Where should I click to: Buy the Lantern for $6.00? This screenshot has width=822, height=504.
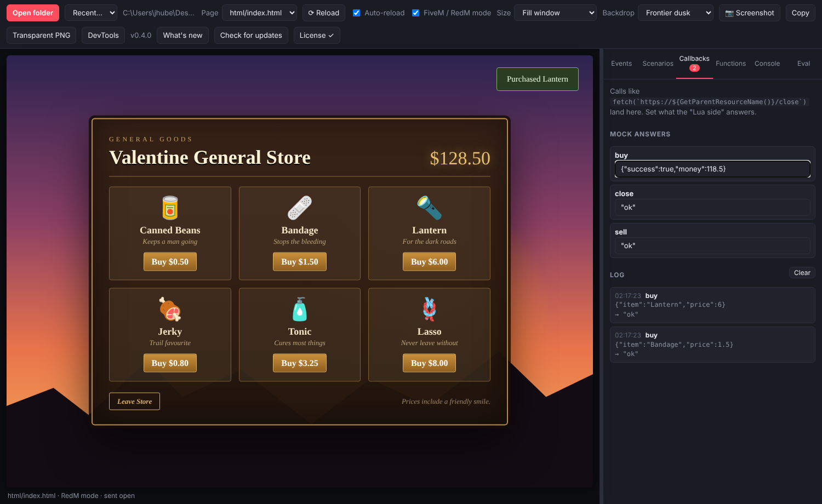429,262
